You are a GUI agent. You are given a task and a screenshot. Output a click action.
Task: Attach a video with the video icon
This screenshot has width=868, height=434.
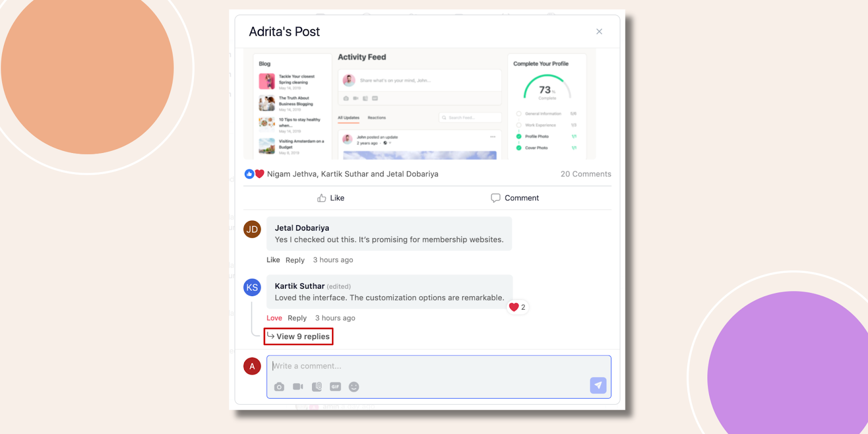point(298,387)
